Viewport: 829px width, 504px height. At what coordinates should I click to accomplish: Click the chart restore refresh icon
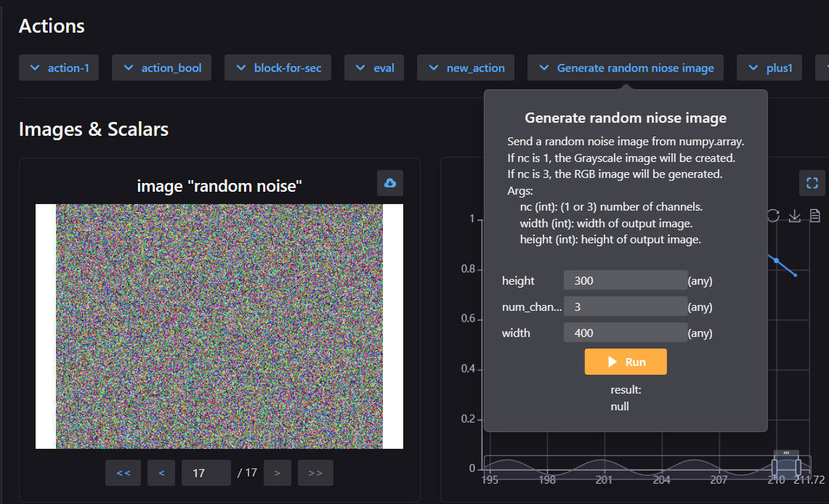click(773, 216)
